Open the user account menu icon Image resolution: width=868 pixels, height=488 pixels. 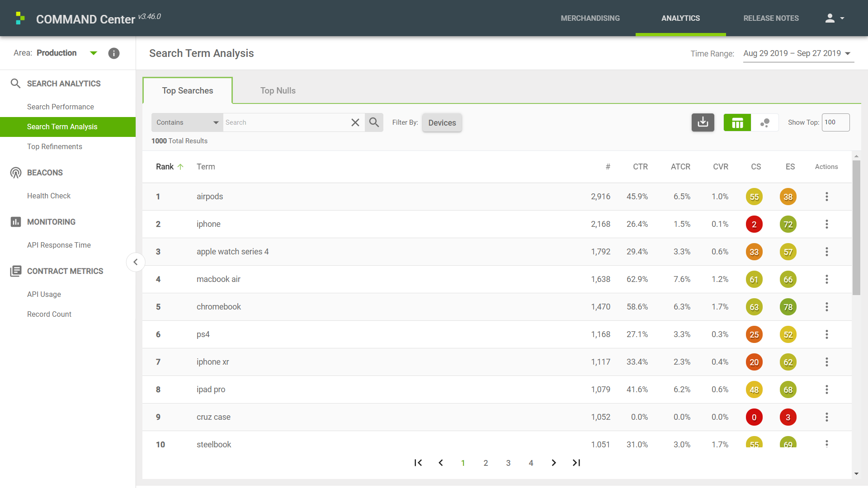point(830,18)
